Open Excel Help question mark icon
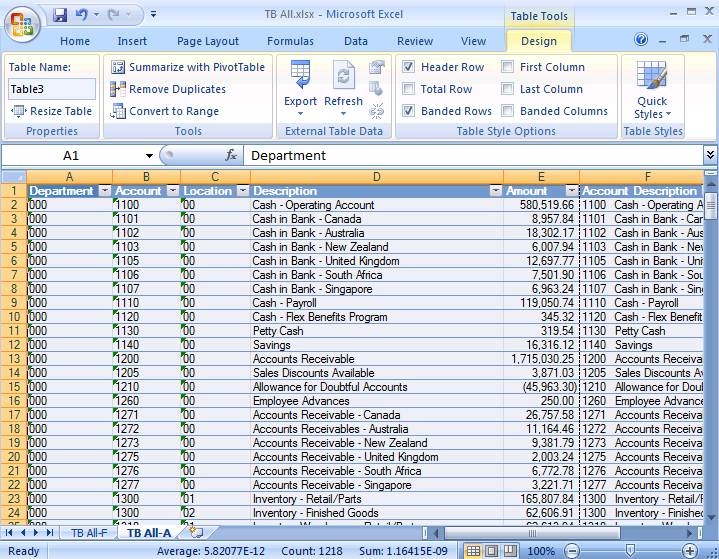Viewport: 719px width, 559px height. click(x=641, y=40)
